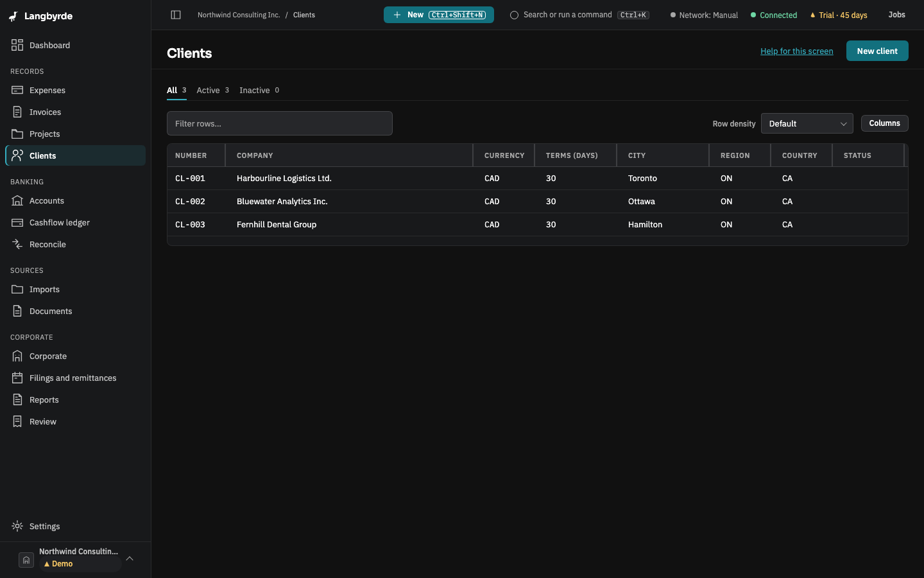This screenshot has height=578, width=924.
Task: Click the Cashflow ledger icon
Action: tap(17, 222)
